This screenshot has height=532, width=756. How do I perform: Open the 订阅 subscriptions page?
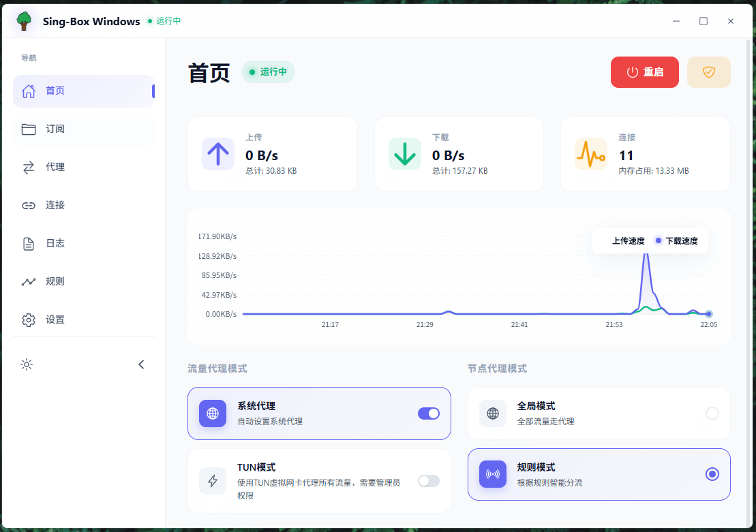point(56,128)
